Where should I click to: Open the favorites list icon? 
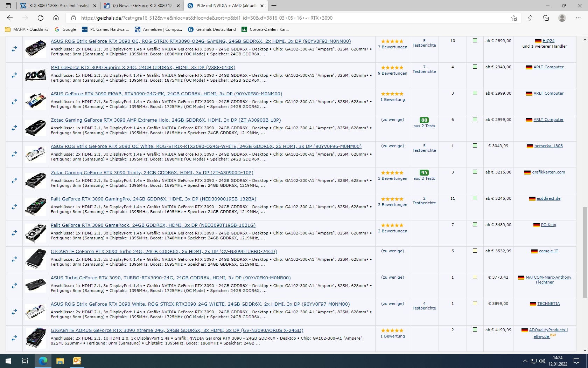[531, 18]
